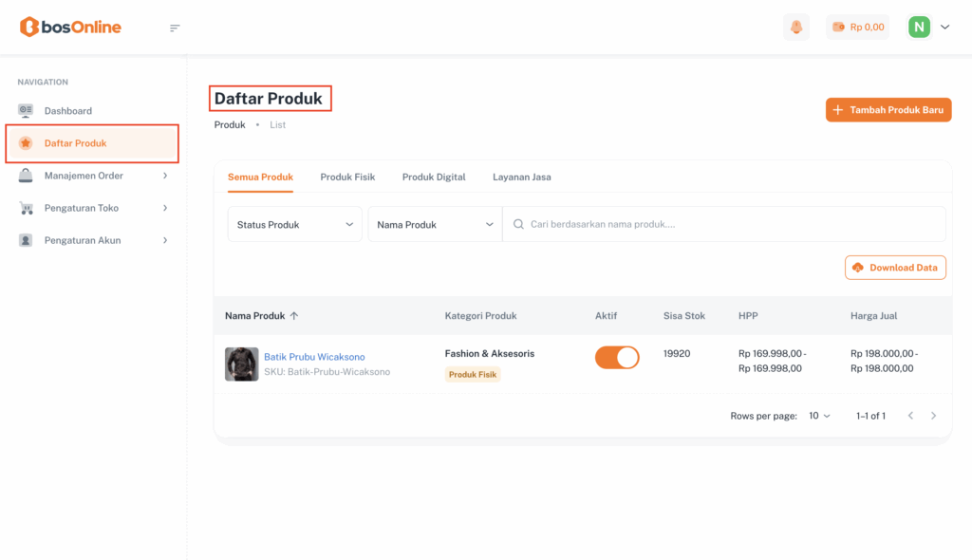Click the Download Data button
972x560 pixels.
point(895,268)
